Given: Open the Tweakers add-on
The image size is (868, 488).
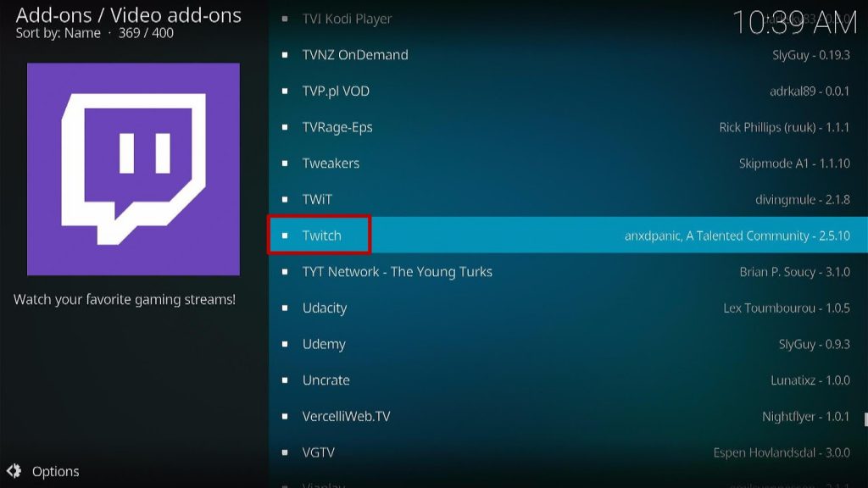Looking at the screenshot, I should coord(569,164).
